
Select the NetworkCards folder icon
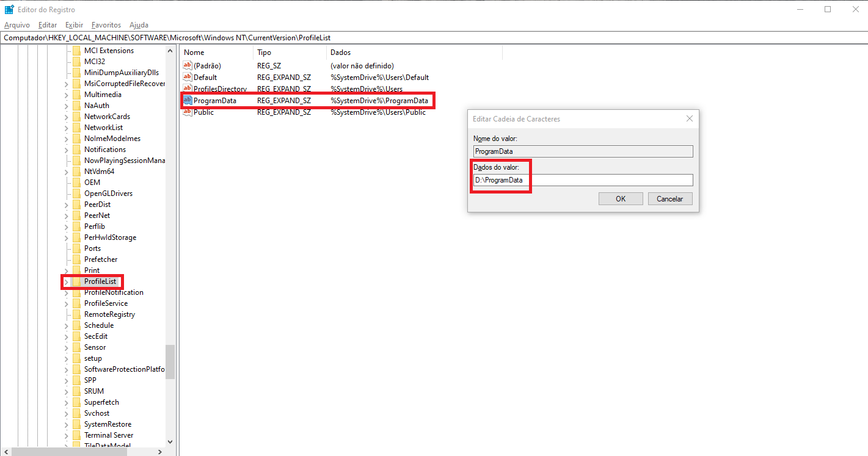[76, 117]
